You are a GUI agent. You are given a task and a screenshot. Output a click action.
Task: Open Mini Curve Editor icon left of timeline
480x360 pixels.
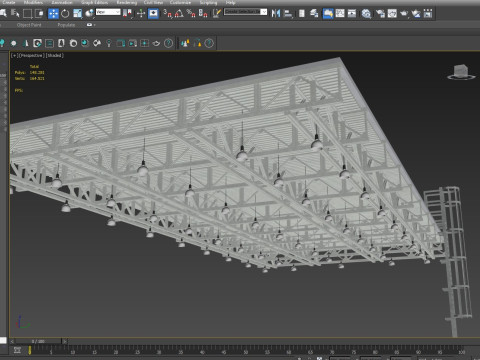point(17,350)
